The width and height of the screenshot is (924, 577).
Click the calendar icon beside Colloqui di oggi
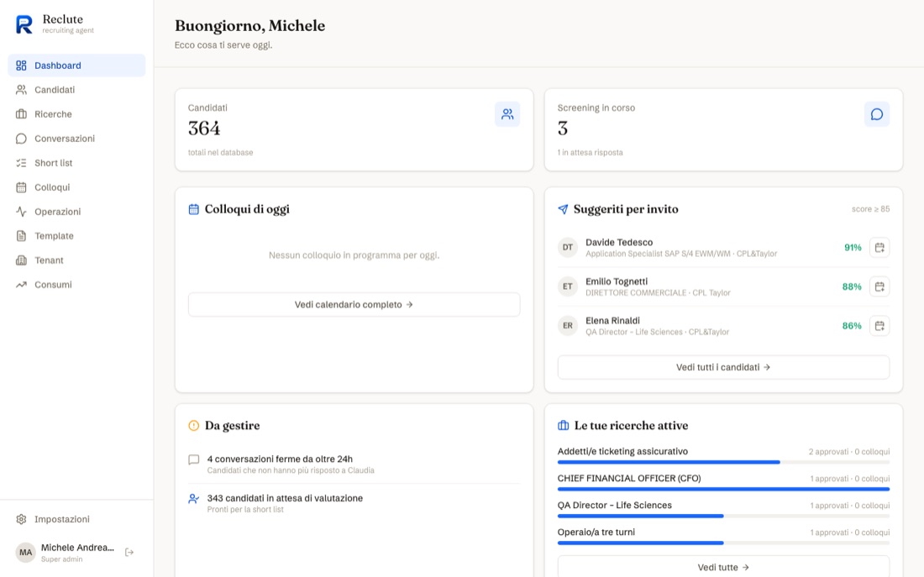pos(193,209)
